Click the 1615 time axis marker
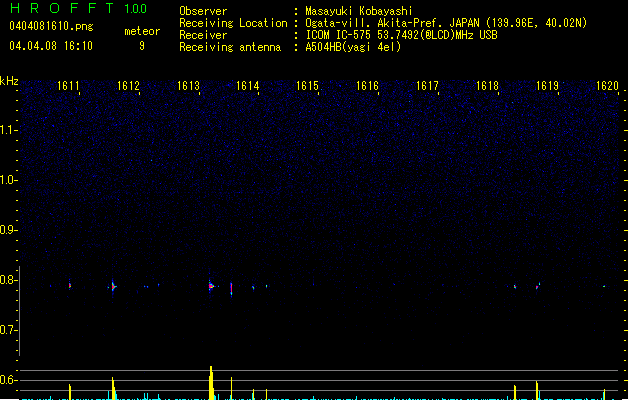The height and width of the screenshot is (400, 629). pyautogui.click(x=307, y=86)
